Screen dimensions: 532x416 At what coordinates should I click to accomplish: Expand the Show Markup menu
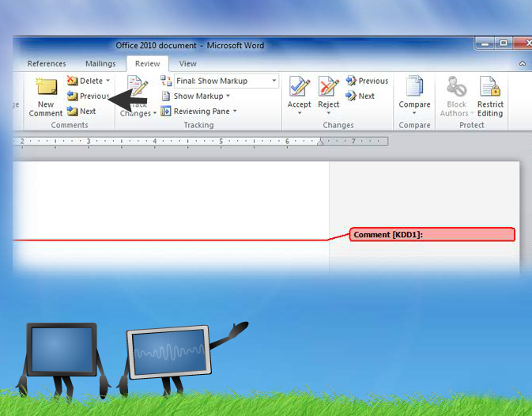[x=198, y=96]
